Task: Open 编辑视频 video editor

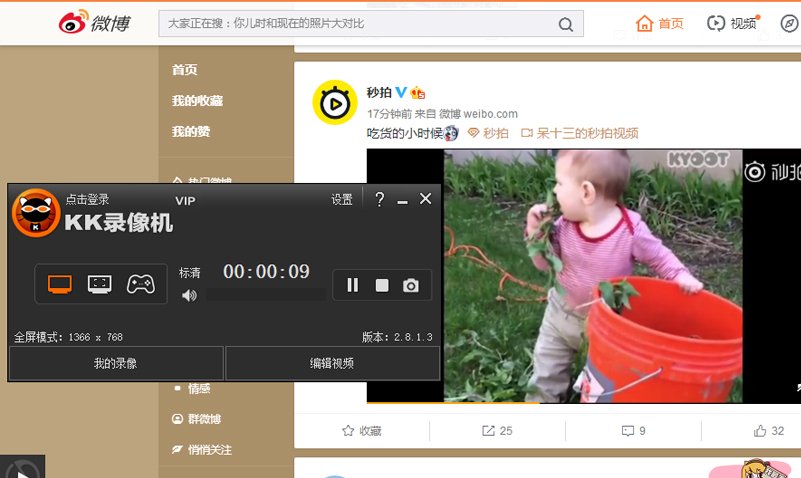Action: pos(332,363)
